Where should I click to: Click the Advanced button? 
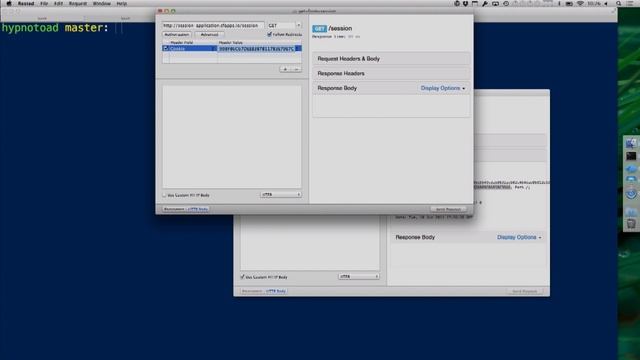tap(209, 35)
